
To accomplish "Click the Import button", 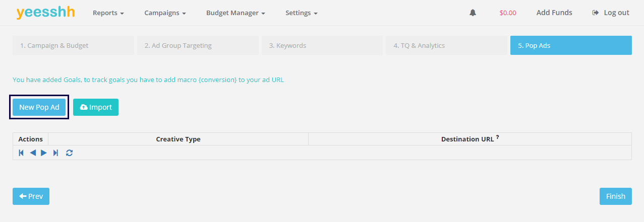I will pyautogui.click(x=96, y=107).
